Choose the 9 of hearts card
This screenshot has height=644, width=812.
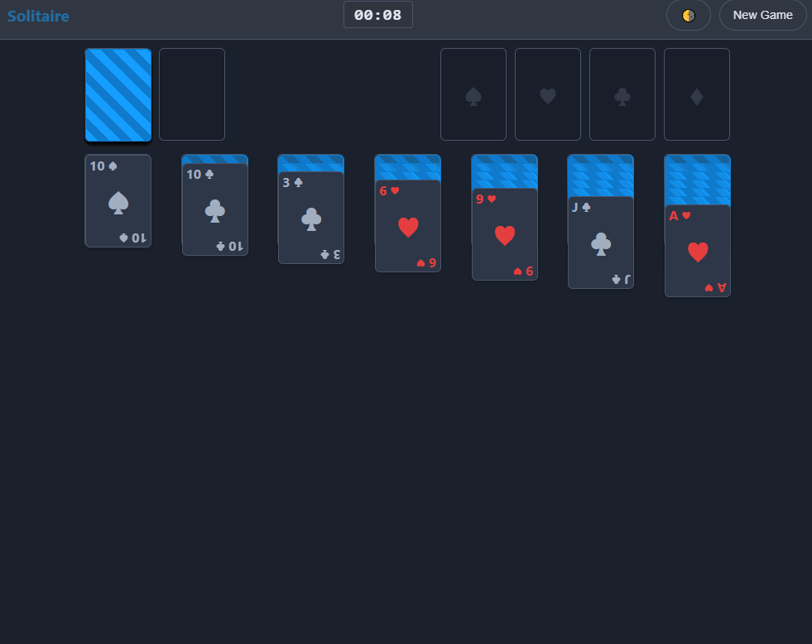point(505,235)
